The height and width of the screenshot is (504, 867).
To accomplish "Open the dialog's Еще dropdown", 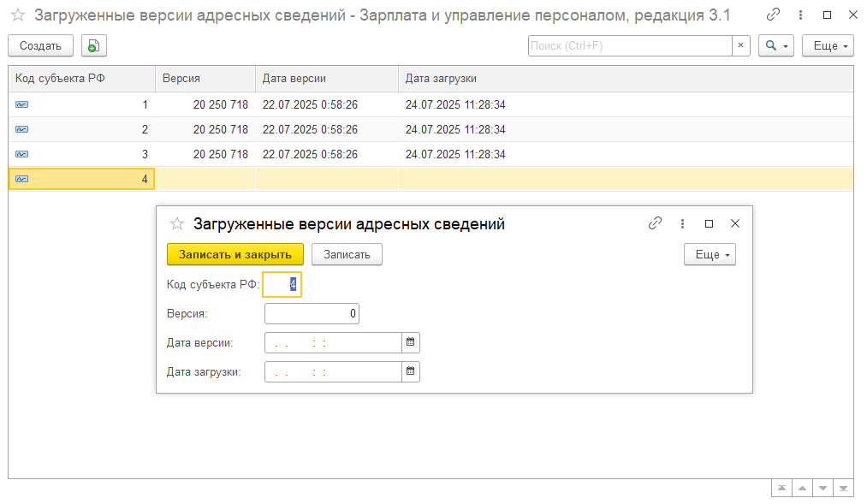I will (710, 255).
